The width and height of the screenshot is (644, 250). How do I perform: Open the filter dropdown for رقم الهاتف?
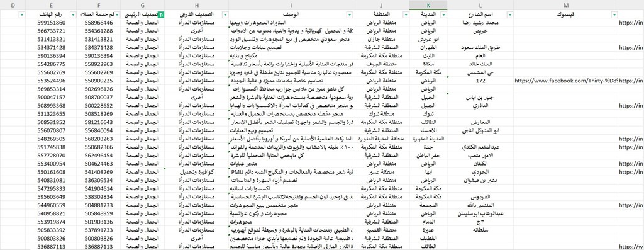click(73, 14)
